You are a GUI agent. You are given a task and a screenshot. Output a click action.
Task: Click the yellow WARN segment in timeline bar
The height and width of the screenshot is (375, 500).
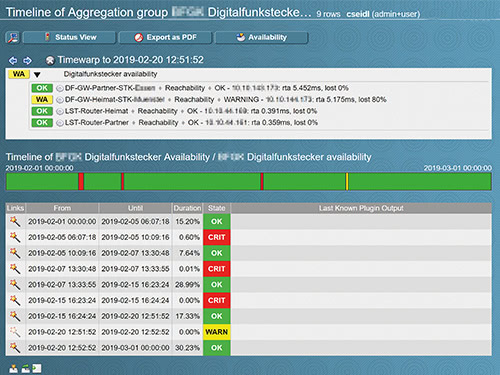coord(347,182)
